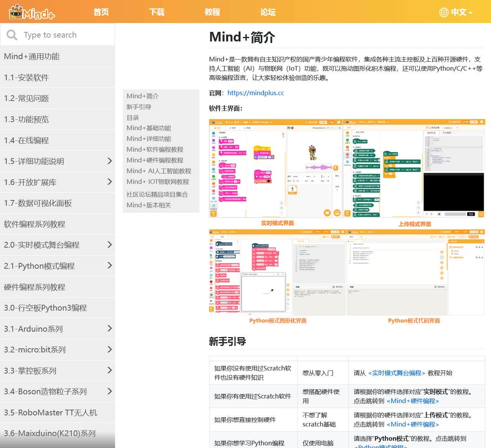Expand the 1.6-开放扩展库 section
This screenshot has height=448, width=491.
(x=109, y=182)
